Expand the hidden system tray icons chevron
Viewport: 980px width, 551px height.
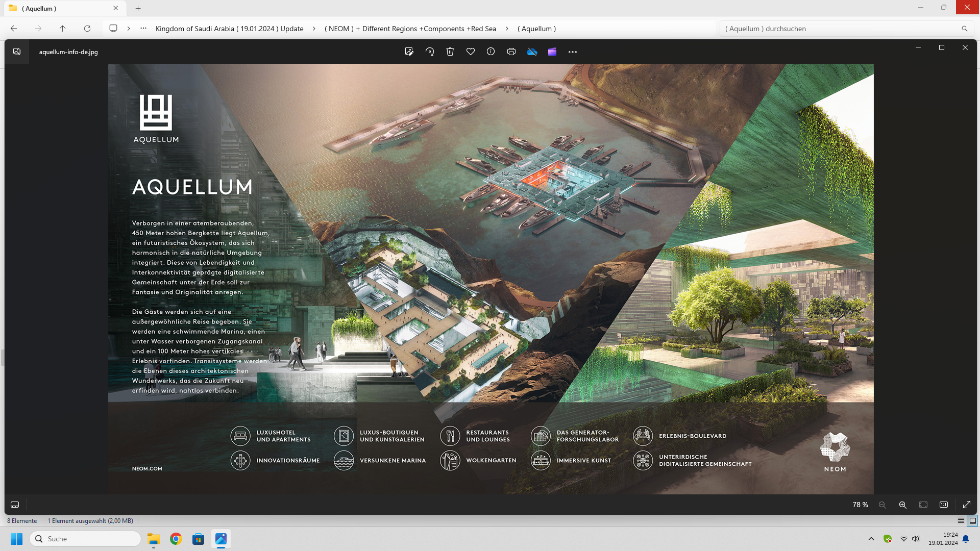coord(871,539)
